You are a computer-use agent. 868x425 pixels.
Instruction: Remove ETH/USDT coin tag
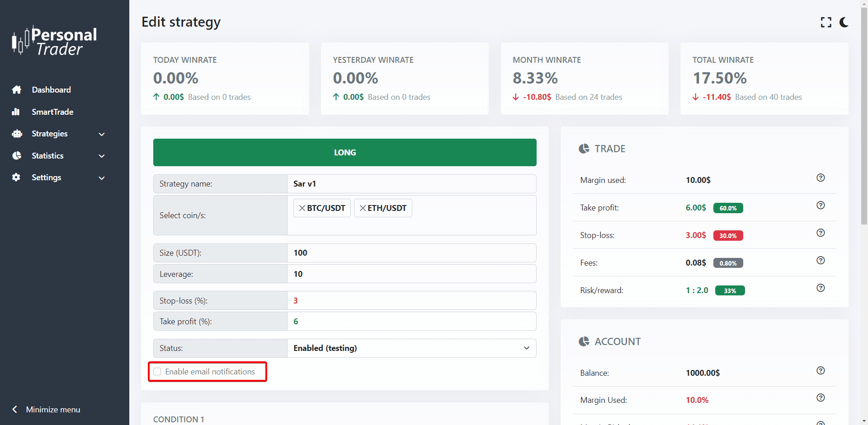363,208
